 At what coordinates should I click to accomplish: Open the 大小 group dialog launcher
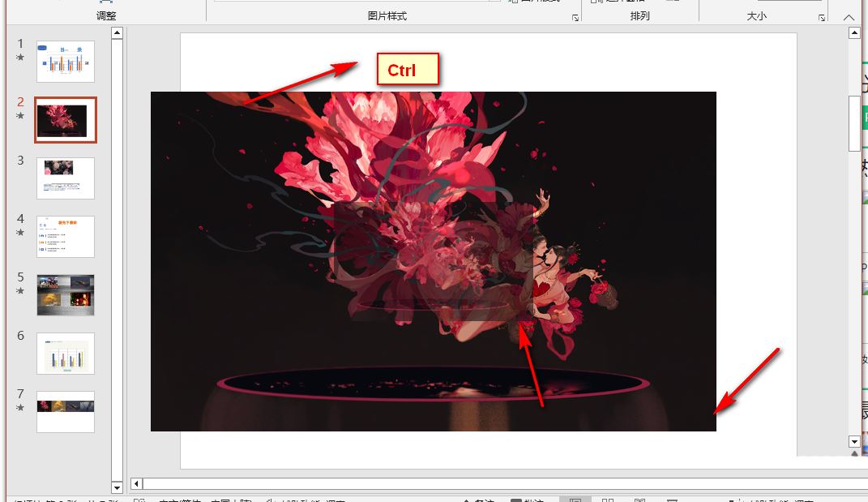click(x=822, y=18)
